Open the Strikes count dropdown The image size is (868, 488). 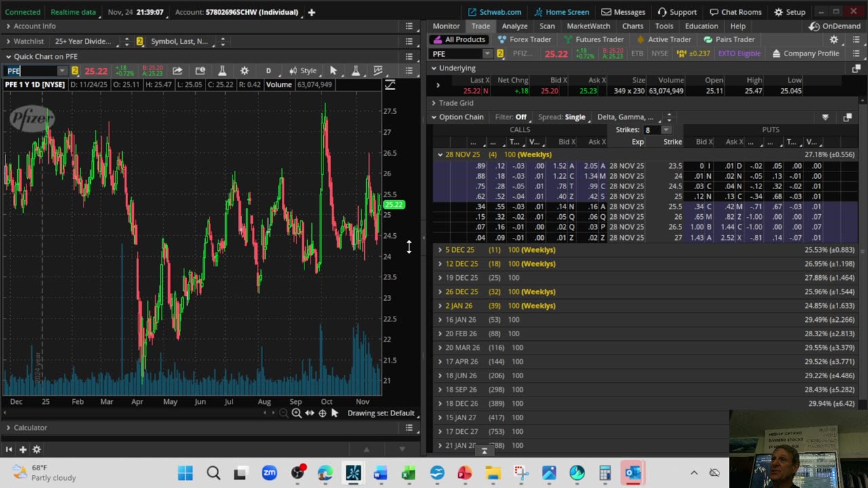coord(665,130)
